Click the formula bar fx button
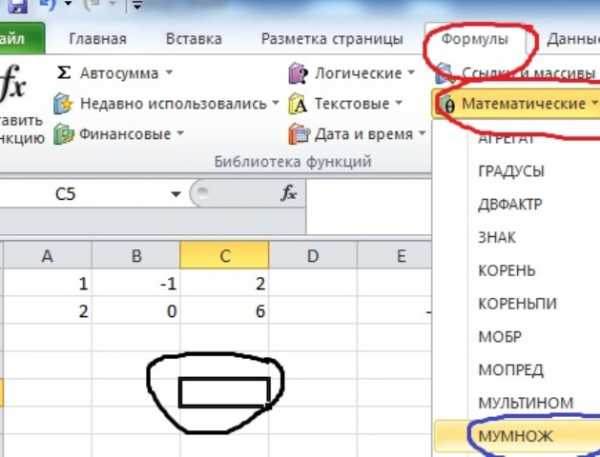The height and width of the screenshot is (457, 600). [289, 193]
